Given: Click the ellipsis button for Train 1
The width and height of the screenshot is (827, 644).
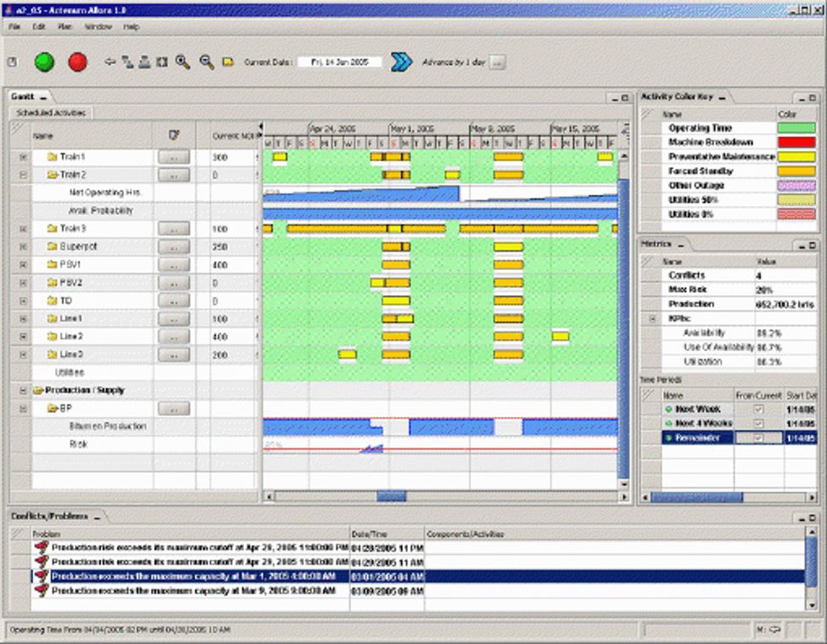Looking at the screenshot, I should (x=174, y=157).
